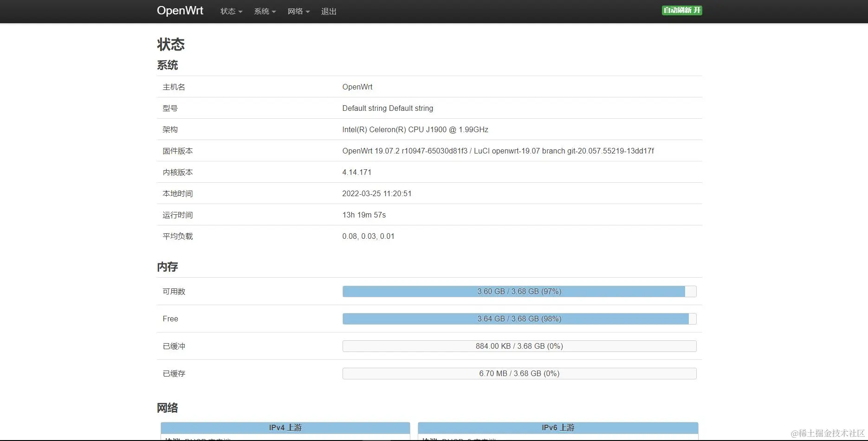Click the 型号 row label
This screenshot has width=868, height=441.
[170, 108]
